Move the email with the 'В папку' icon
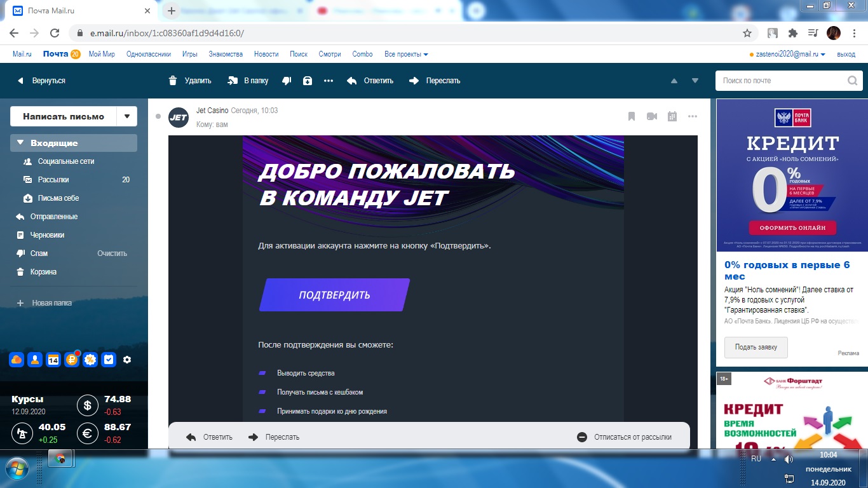This screenshot has width=868, height=488. pyautogui.click(x=247, y=81)
